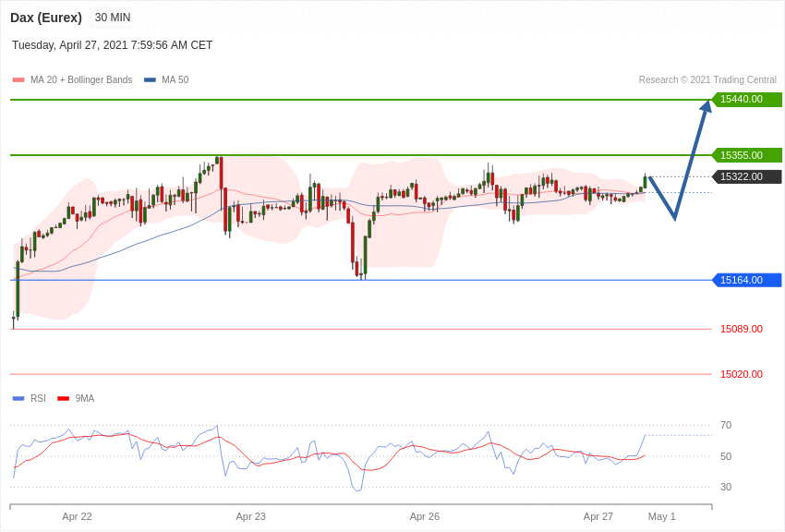
Task: Click the Apr 22 date axis label
Action: (x=77, y=516)
